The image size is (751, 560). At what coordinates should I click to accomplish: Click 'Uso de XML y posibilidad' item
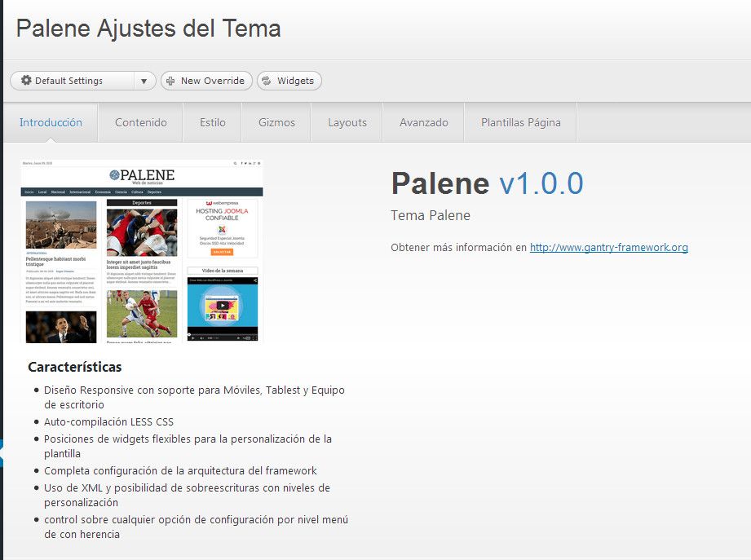pyautogui.click(x=187, y=495)
